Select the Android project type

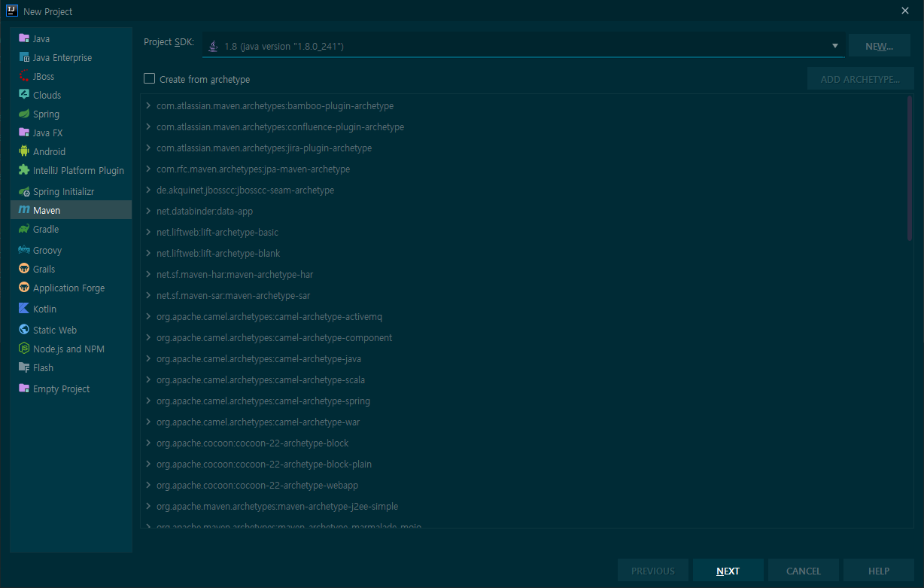71,151
